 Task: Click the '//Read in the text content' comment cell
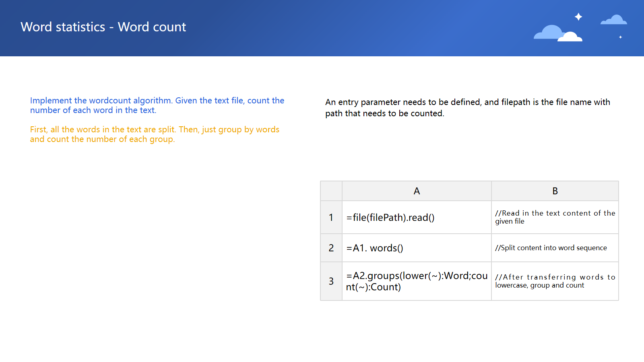click(x=555, y=217)
